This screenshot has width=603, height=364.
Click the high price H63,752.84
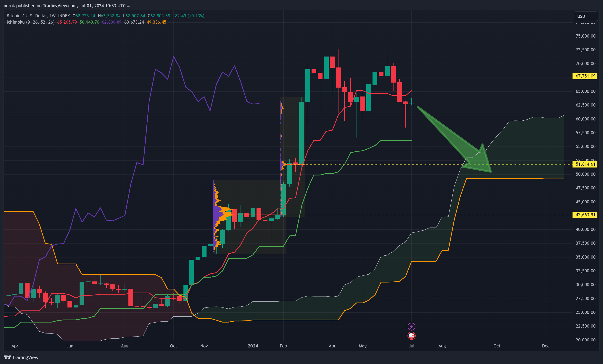pos(109,16)
